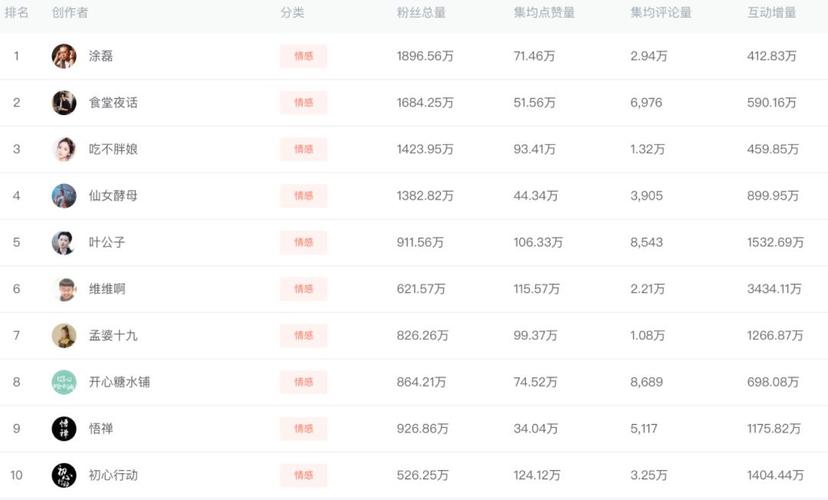Open 涂磊's profile avatar
The image size is (828, 500).
64,56
